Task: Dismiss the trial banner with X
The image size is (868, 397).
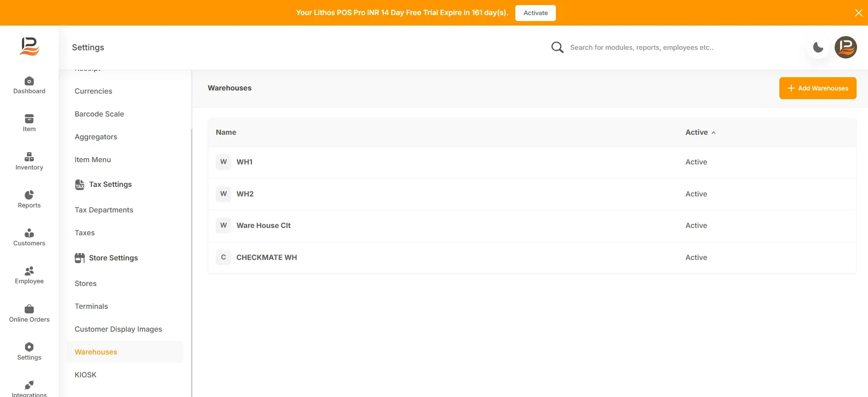Action: [x=858, y=13]
